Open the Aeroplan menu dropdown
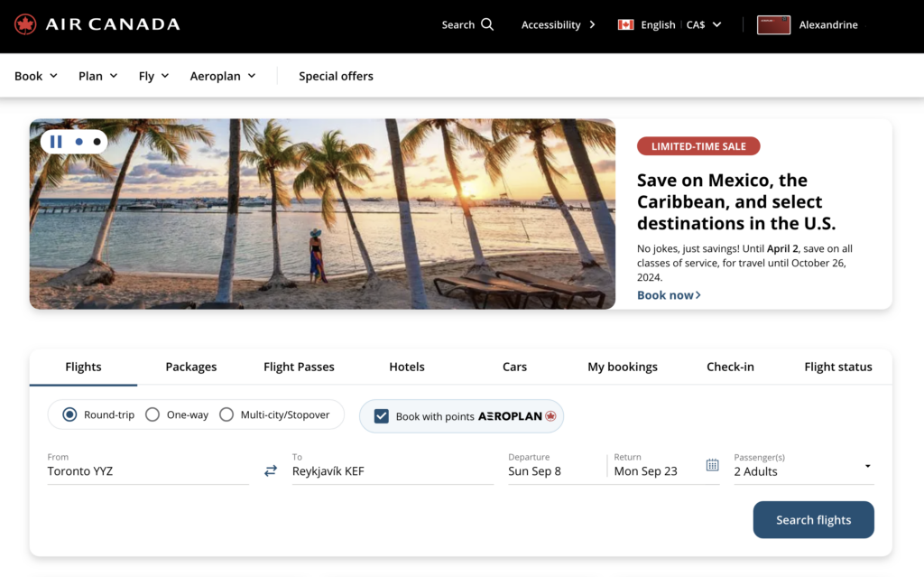 222,76
